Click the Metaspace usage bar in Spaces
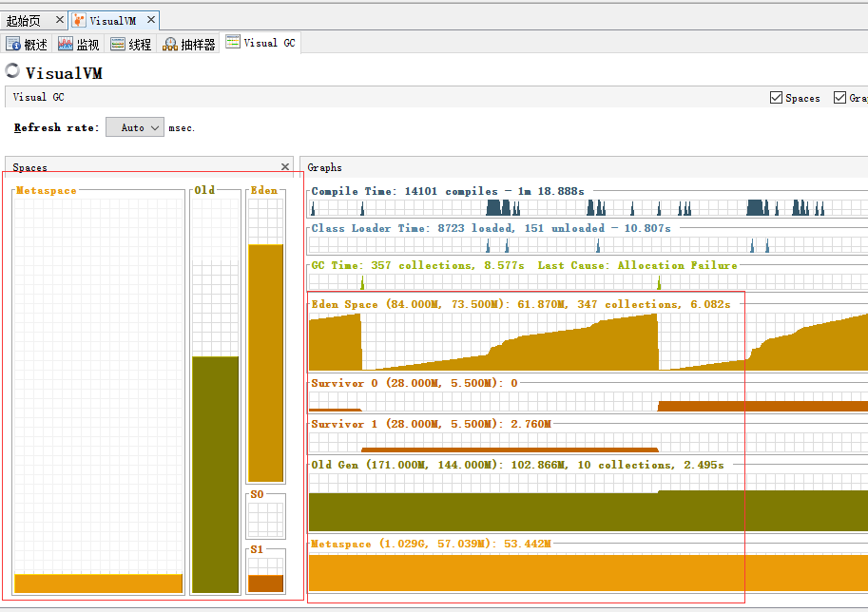 coord(99,583)
